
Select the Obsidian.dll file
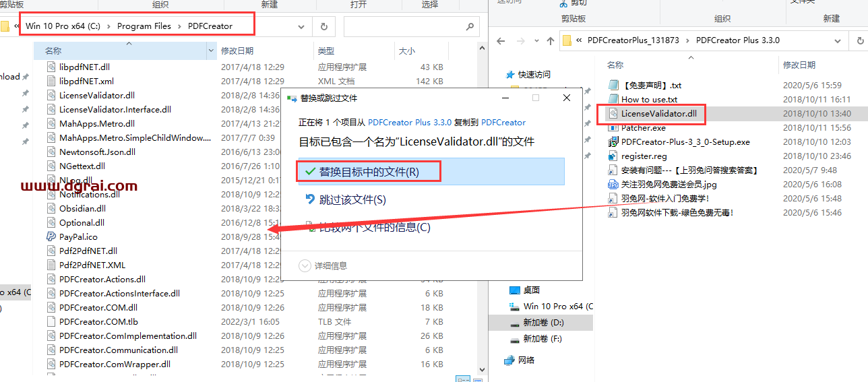[x=82, y=208]
